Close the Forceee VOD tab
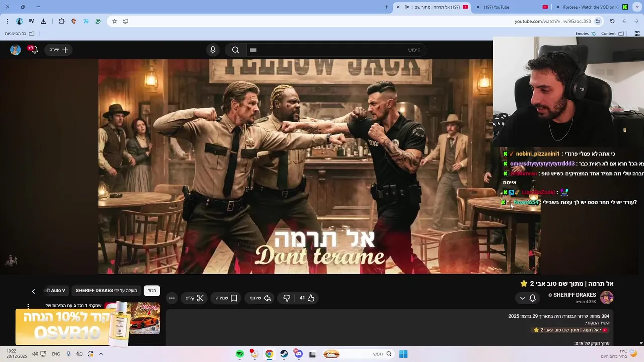The height and width of the screenshot is (362, 644). pyautogui.click(x=558, y=7)
